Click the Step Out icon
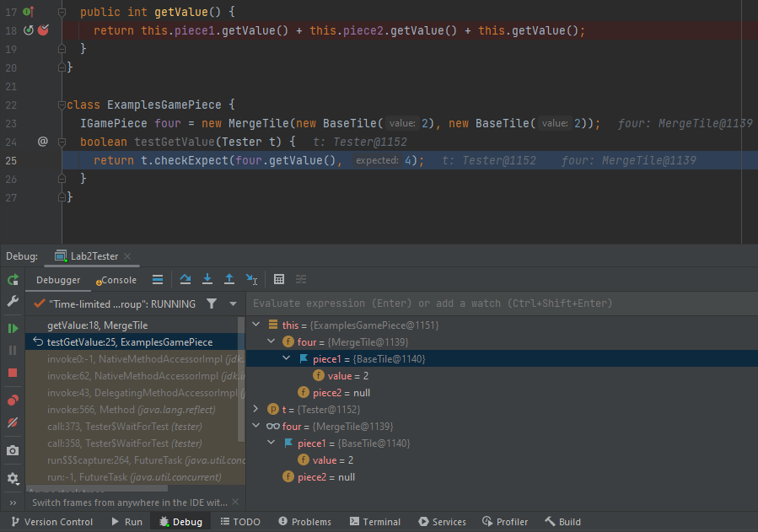Viewport: 758px width, 532px height. pos(228,280)
